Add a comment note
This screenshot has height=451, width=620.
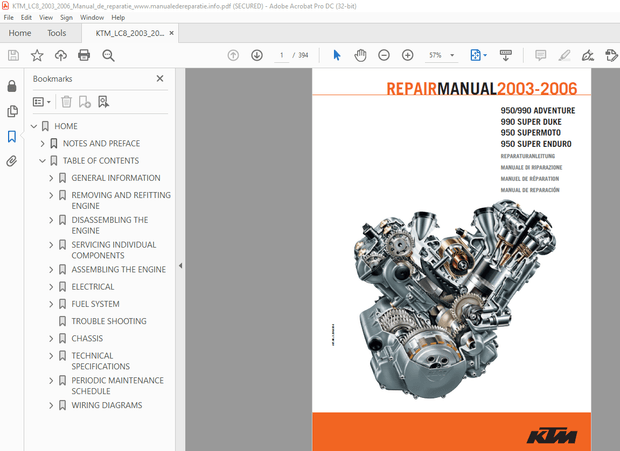point(541,55)
